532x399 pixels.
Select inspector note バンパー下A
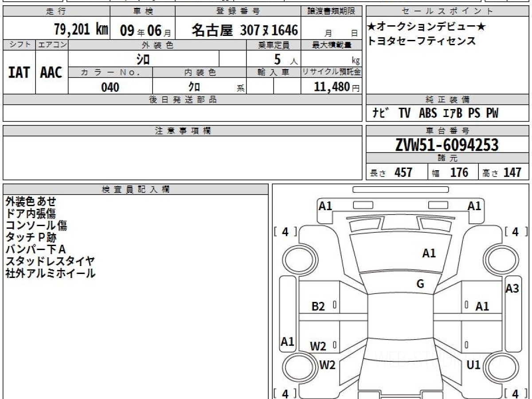[x=35, y=250]
